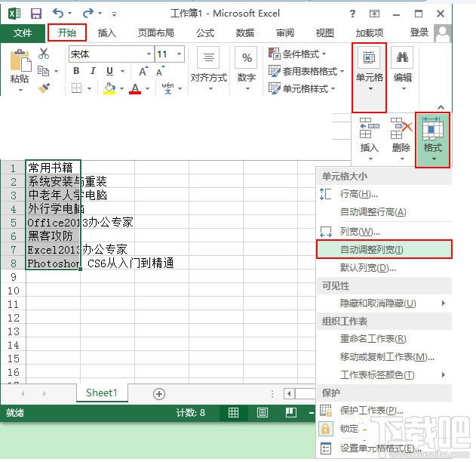Open the 文件 file tab
The width and height of the screenshot is (476, 462).
click(23, 32)
